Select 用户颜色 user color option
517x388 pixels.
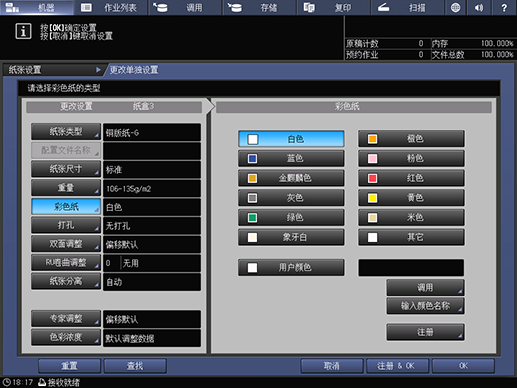point(291,267)
